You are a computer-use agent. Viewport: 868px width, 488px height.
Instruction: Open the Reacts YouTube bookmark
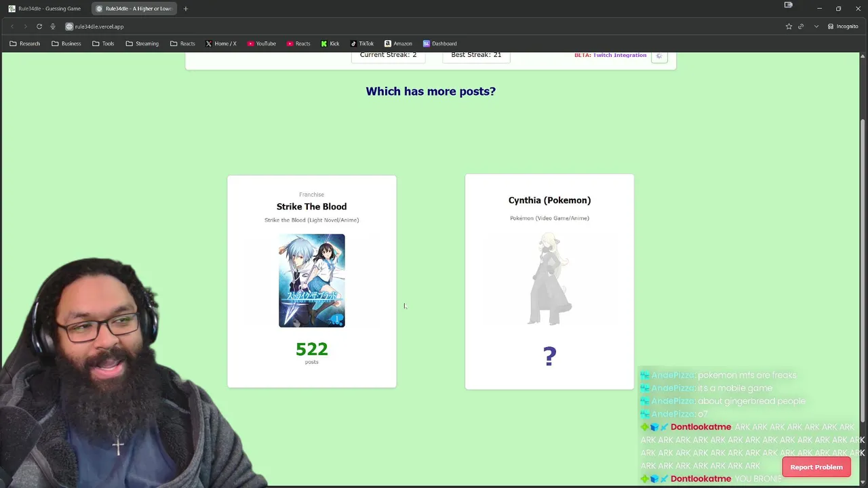click(298, 43)
